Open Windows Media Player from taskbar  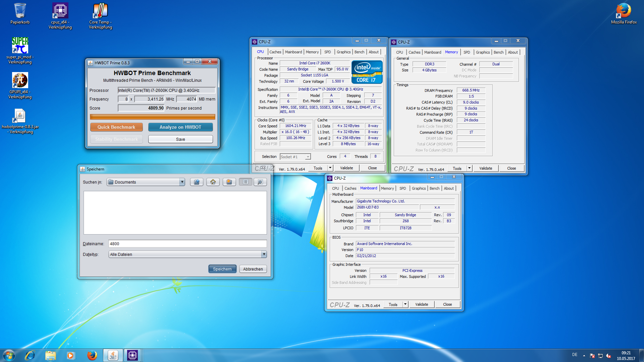(x=70, y=355)
